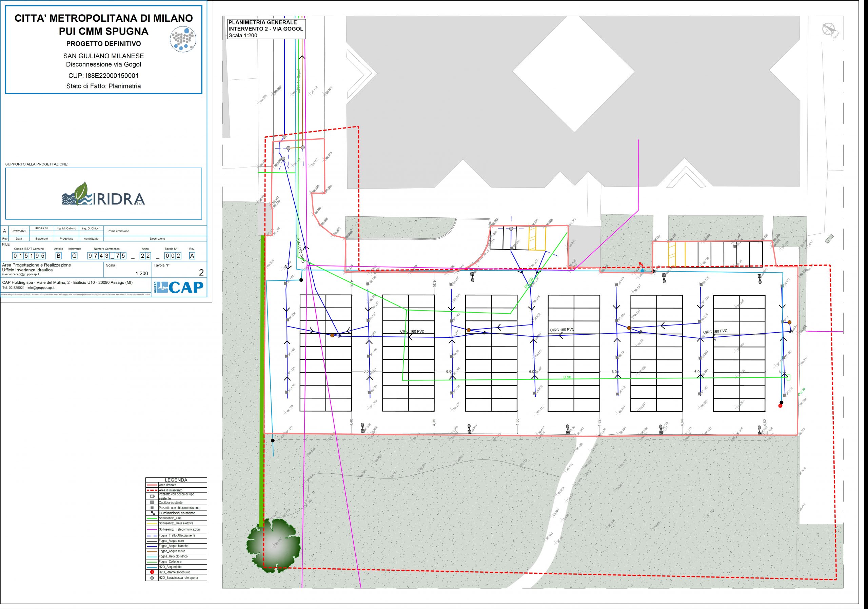Click the green 'D 90' pipe label
The width and height of the screenshot is (868, 609).
click(x=567, y=377)
